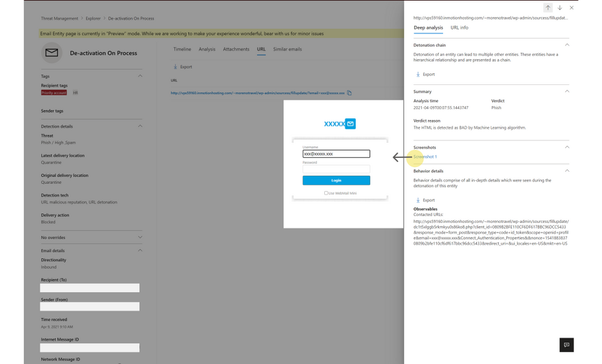The height and width of the screenshot is (364, 602).
Task: Click the Password input field
Action: tap(336, 169)
